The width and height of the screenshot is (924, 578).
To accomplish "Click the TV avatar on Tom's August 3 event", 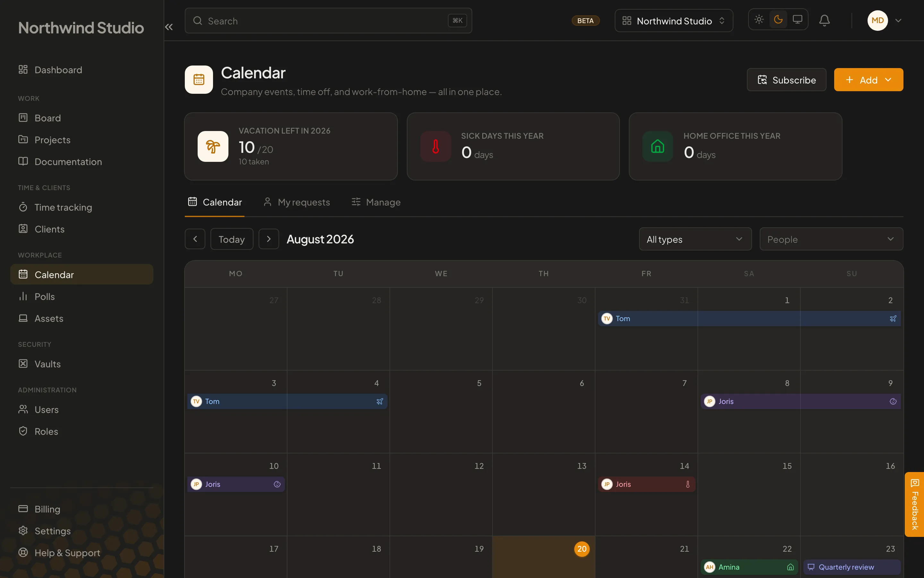I will coord(196,401).
